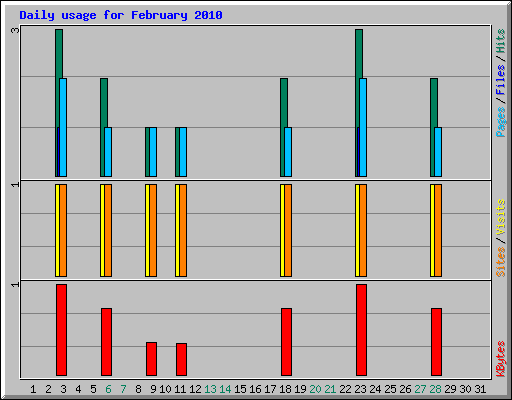Click the cyan Pages bar for day 28

pos(438,152)
